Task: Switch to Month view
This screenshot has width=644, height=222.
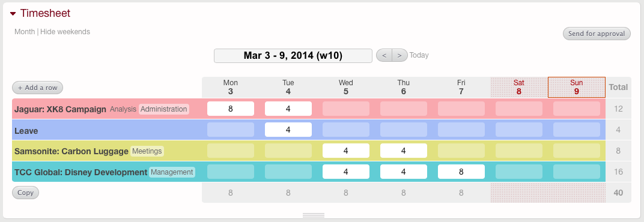Action: pyautogui.click(x=25, y=32)
